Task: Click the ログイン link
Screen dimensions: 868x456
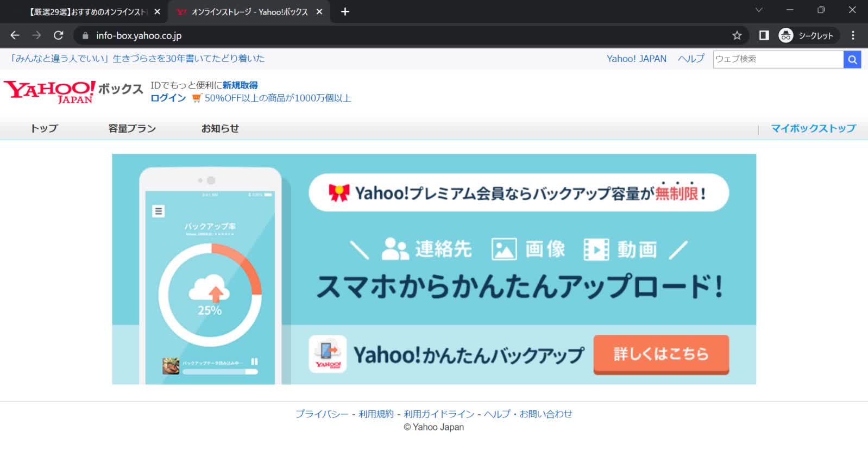Action: pos(168,98)
